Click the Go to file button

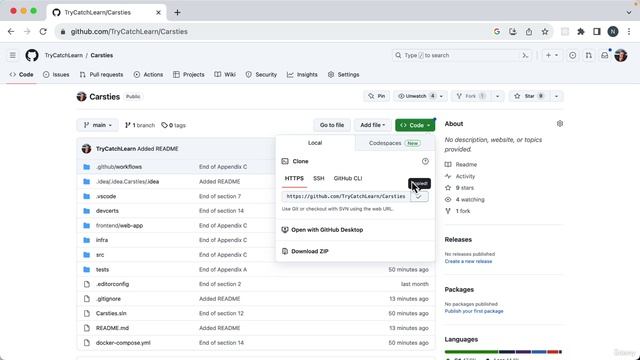coord(332,125)
